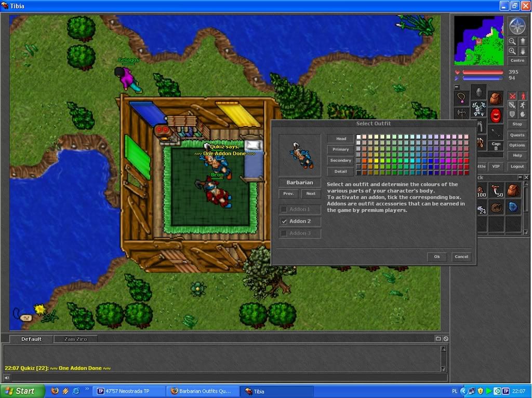Click the speaker icon below chat
Screen dimensions: 532x398
pyautogui.click(x=7, y=378)
